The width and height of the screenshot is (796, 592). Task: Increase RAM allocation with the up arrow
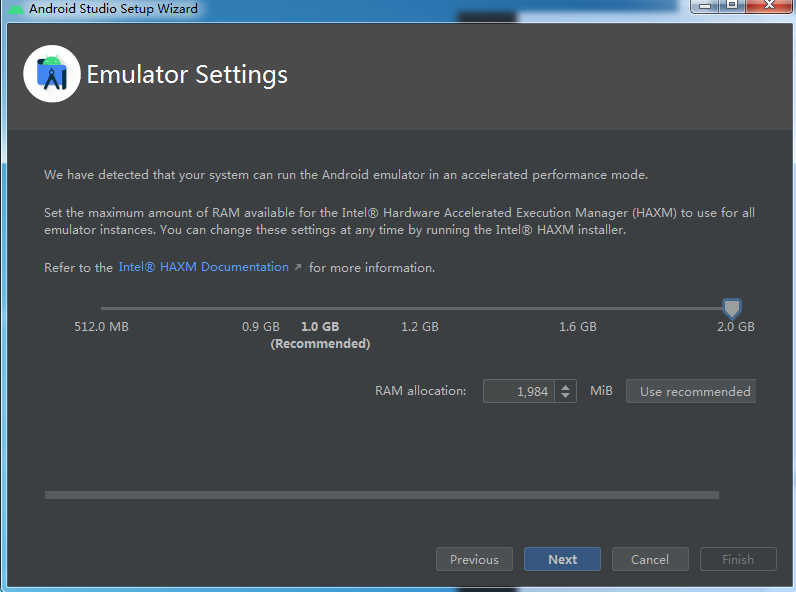566,386
